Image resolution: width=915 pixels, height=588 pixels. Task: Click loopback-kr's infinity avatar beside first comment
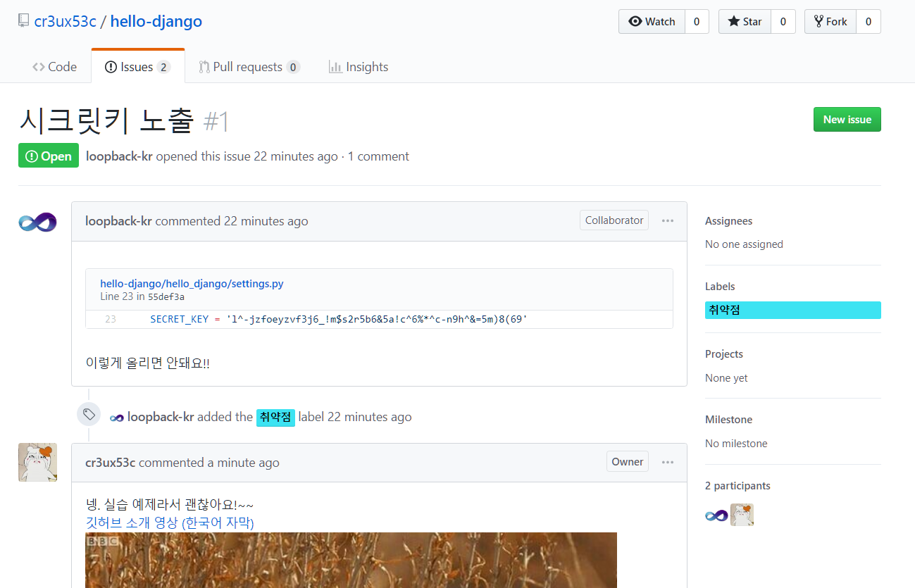click(x=37, y=222)
